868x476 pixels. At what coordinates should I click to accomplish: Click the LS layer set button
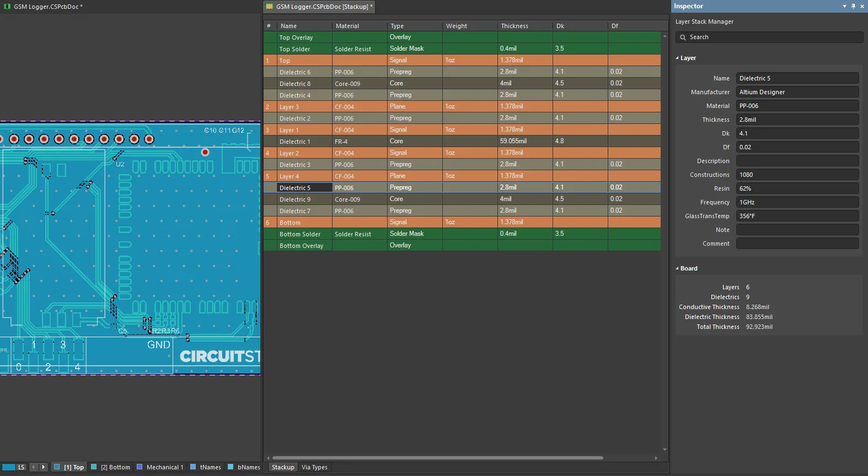tap(21, 467)
